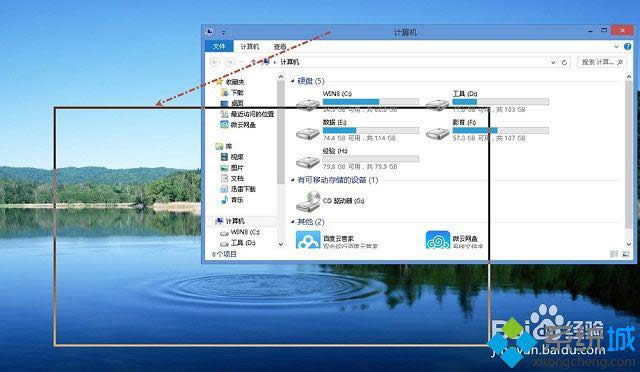Click the navigation pane scroll-down arrow

(x=281, y=244)
